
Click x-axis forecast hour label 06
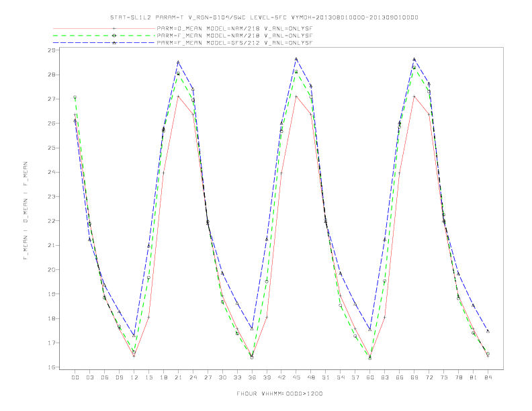point(105,377)
